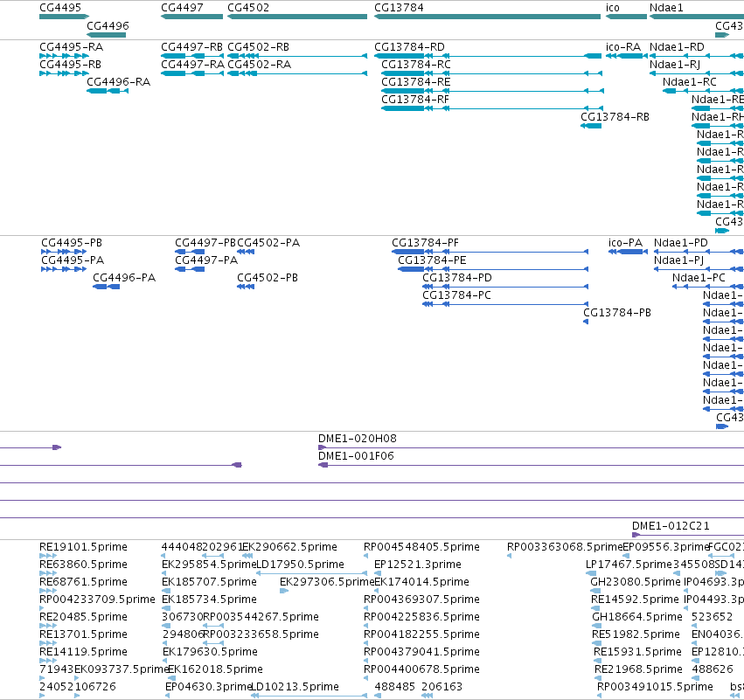Click protein CG4502-PA

tap(268, 243)
